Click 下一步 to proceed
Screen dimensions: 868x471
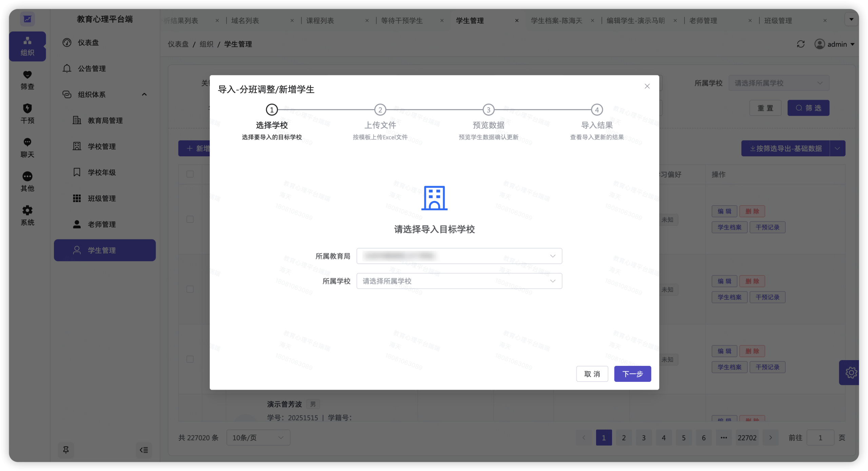click(x=632, y=374)
